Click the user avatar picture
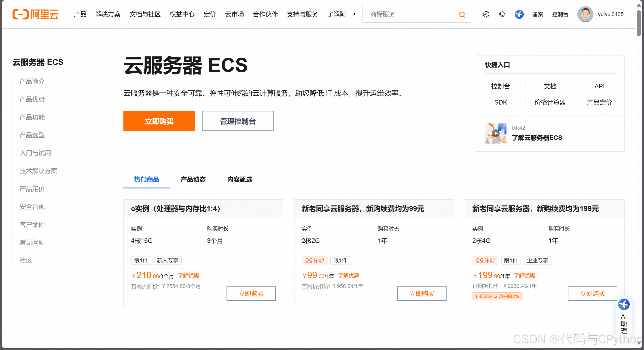Screen dimensions: 644x350 pos(585,14)
